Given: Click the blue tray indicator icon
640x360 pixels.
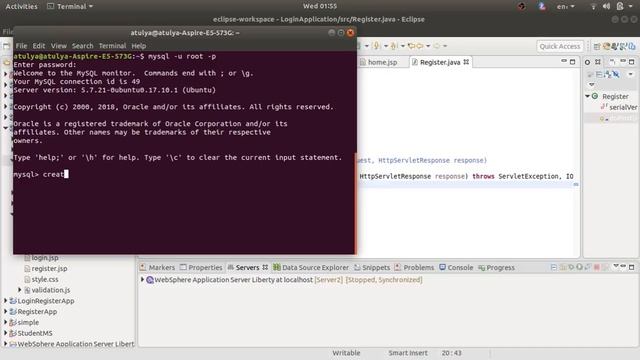Looking at the screenshot, I should (542, 7).
